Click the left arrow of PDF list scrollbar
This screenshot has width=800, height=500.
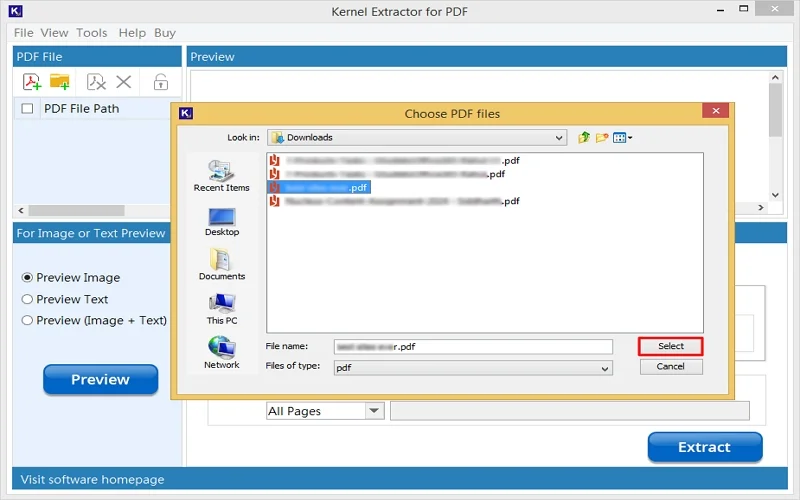20,210
